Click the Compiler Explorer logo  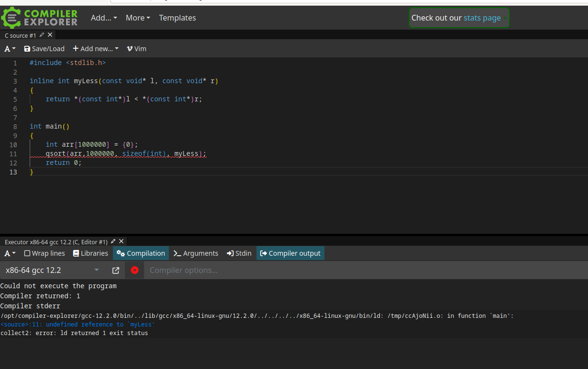(x=39, y=18)
